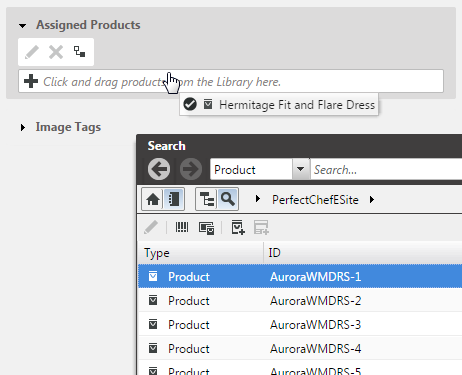Viewport: 462px width, 375px height.
Task: Click the edit pencil icon under Assigned Products
Action: point(32,52)
